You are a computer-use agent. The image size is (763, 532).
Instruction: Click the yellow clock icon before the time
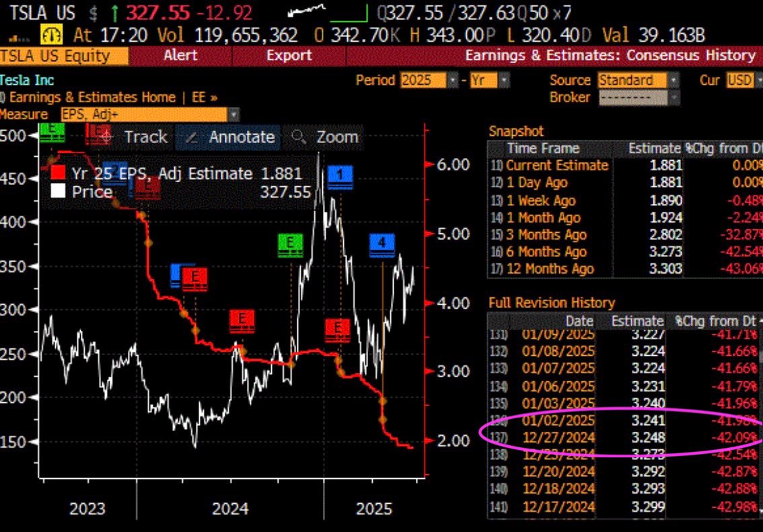tap(51, 35)
